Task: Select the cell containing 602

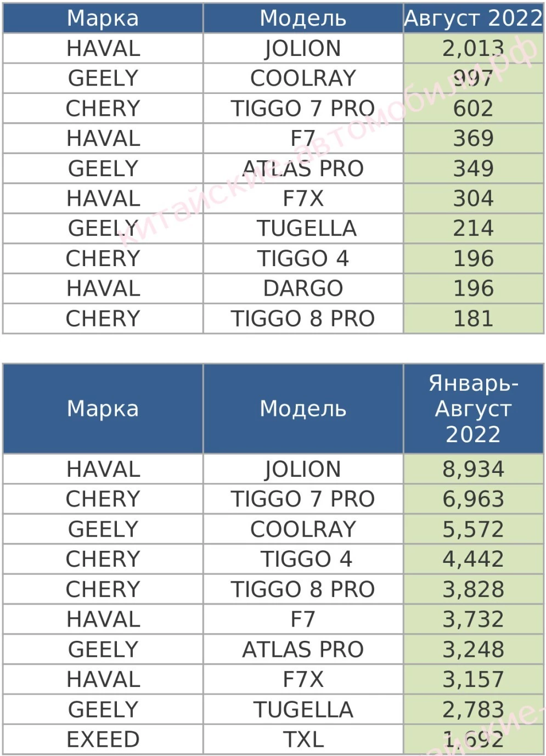Action: 473,109
